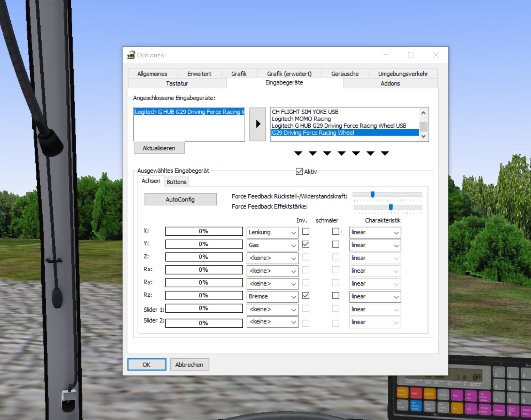Open the Rz axis Bremse dropdown
The width and height of the screenshot is (531, 420).
[x=273, y=297]
